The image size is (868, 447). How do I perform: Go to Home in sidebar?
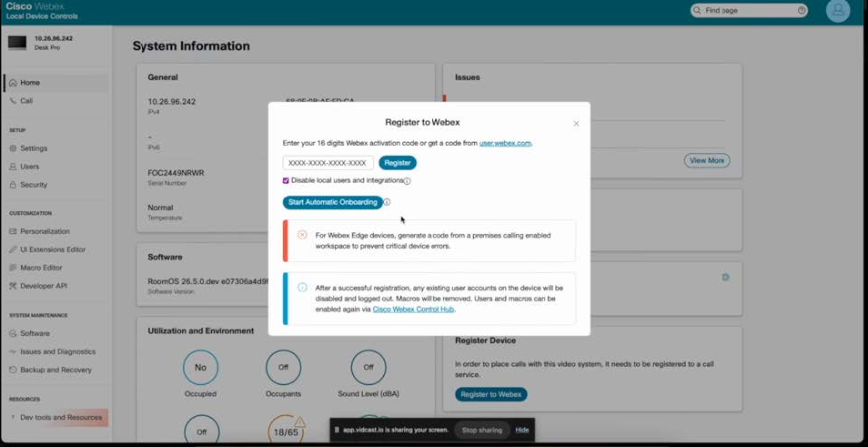56,83
